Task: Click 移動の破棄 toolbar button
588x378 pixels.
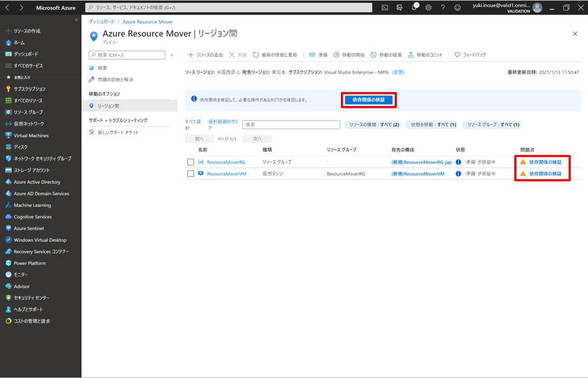Action: [386, 55]
